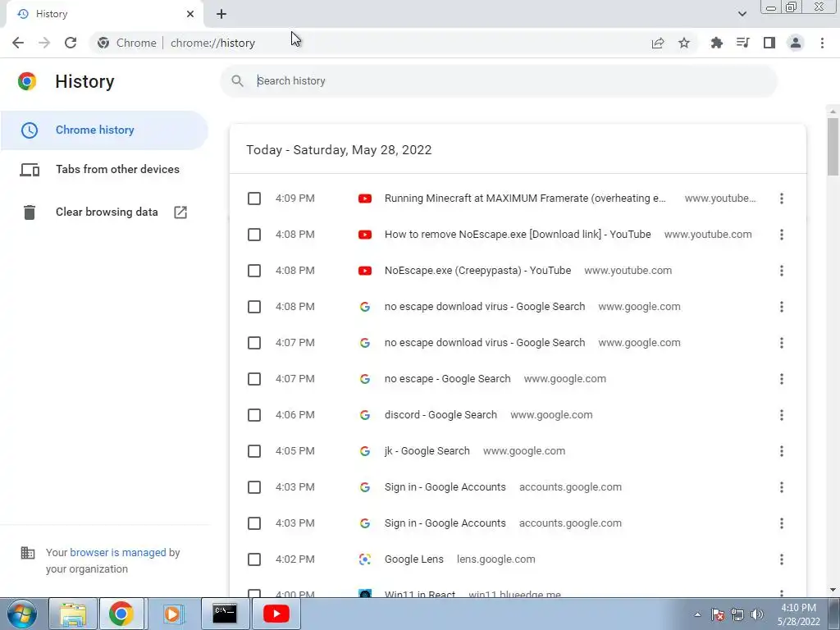Open the profile avatar menu
Image resolution: width=840 pixels, height=630 pixels.
coord(796,43)
